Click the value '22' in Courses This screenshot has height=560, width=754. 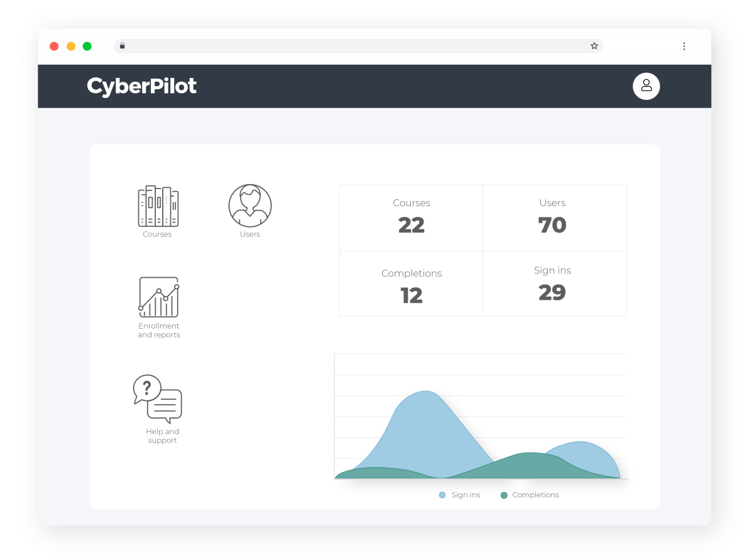click(x=412, y=225)
